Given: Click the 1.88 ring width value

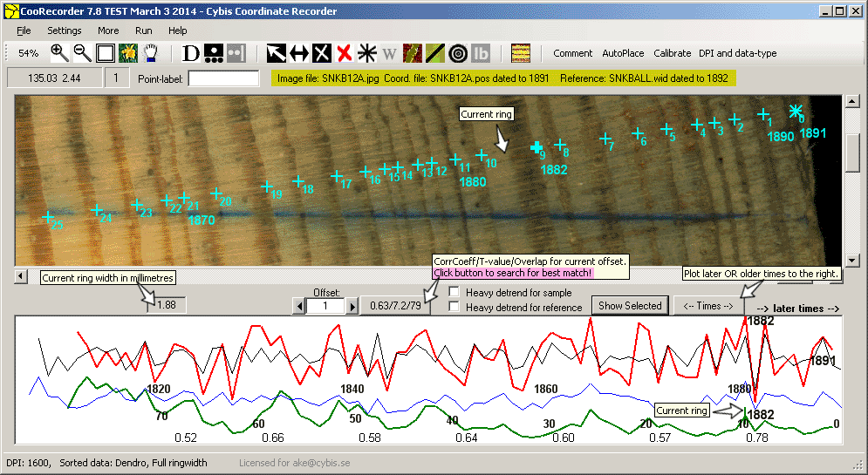Looking at the screenshot, I should click(x=167, y=305).
